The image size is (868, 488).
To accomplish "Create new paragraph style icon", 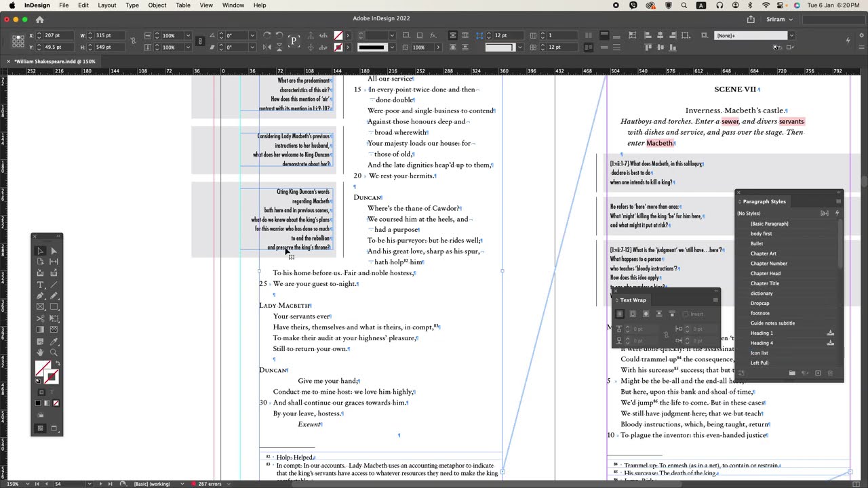I will pyautogui.click(x=818, y=373).
